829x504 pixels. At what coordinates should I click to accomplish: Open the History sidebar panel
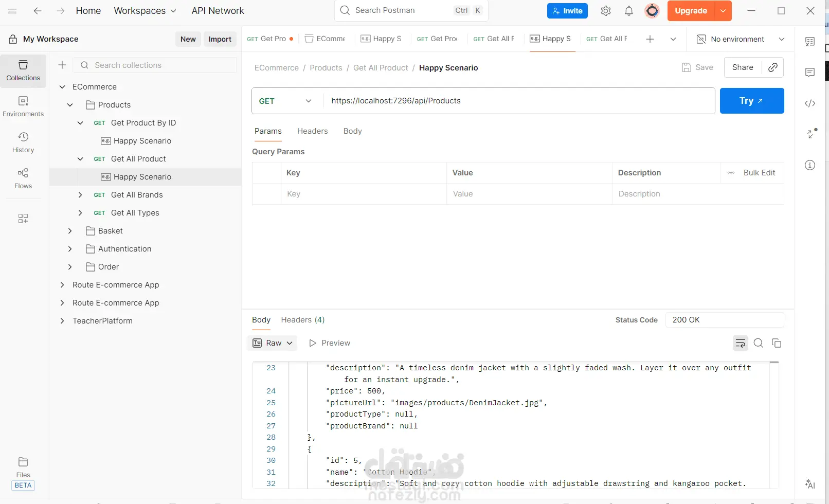pyautogui.click(x=23, y=142)
